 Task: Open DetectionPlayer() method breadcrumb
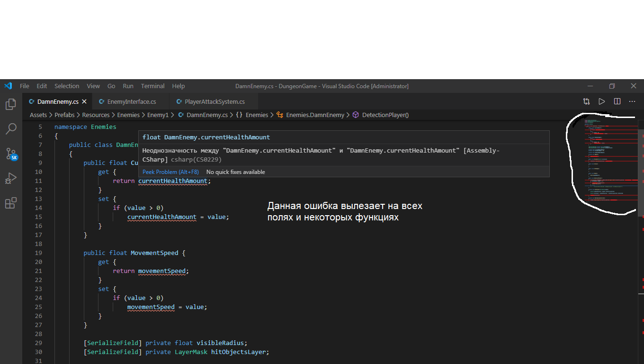385,115
